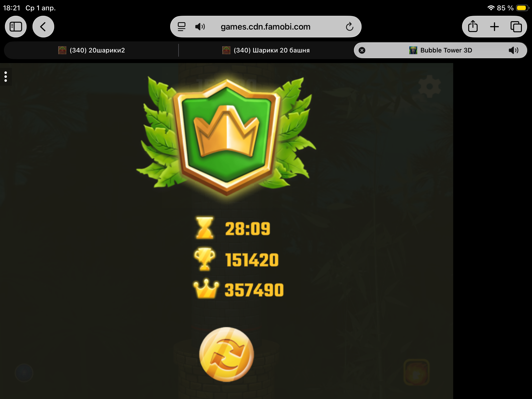This screenshot has width=532, height=399.
Task: Tap the dimmed round button bottom-left
Action: [24, 373]
